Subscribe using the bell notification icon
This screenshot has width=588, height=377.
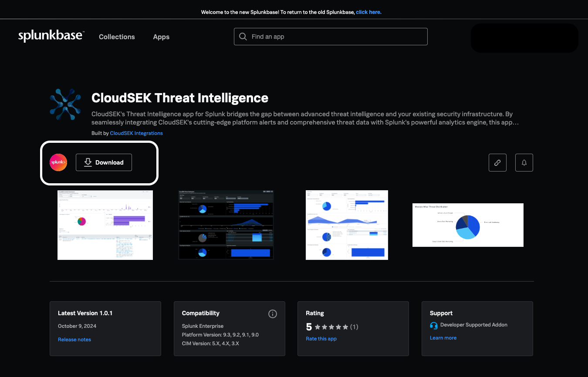point(524,163)
